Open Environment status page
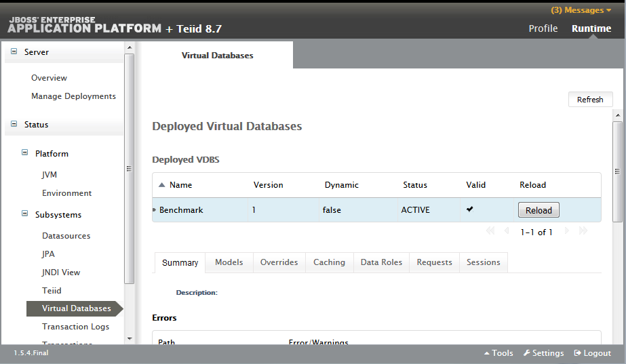 coord(66,193)
